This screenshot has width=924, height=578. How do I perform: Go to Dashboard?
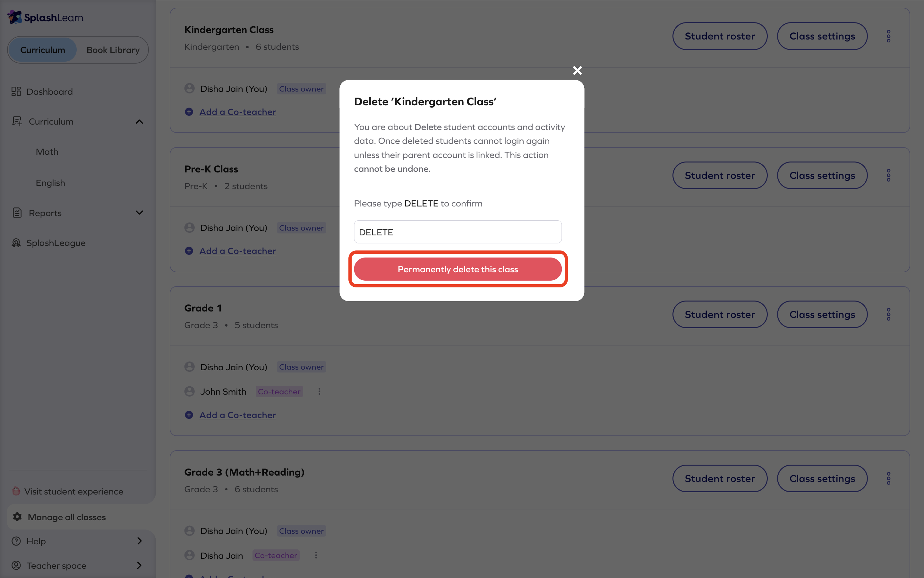pos(50,92)
